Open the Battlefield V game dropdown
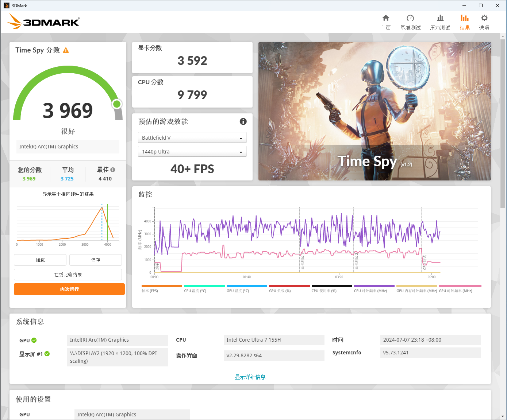Viewport: 507px width, 420px height. pos(192,137)
